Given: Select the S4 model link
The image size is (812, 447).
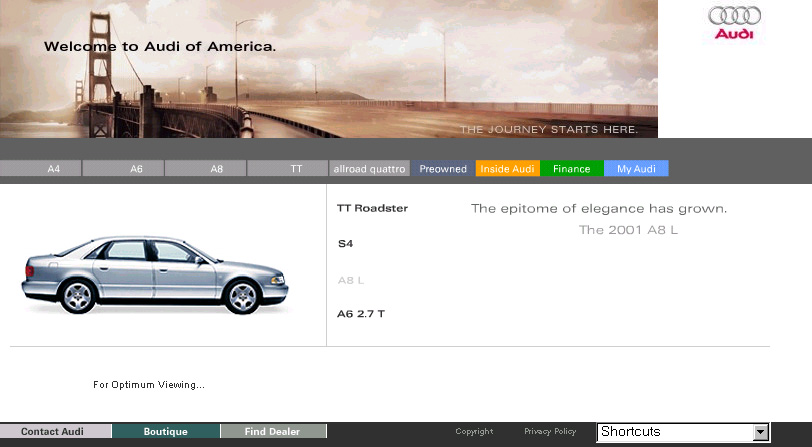Looking at the screenshot, I should pyautogui.click(x=345, y=243).
